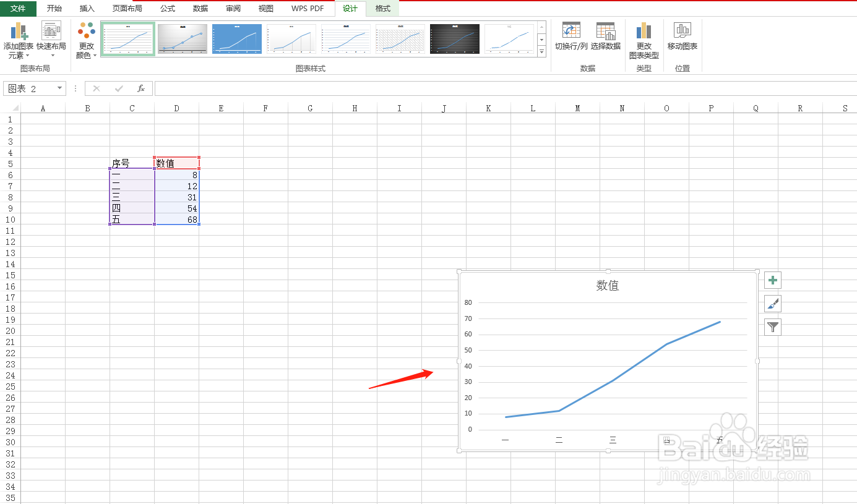Image resolution: width=857 pixels, height=504 pixels.
Task: Click cell with value 54
Action: (x=177, y=208)
